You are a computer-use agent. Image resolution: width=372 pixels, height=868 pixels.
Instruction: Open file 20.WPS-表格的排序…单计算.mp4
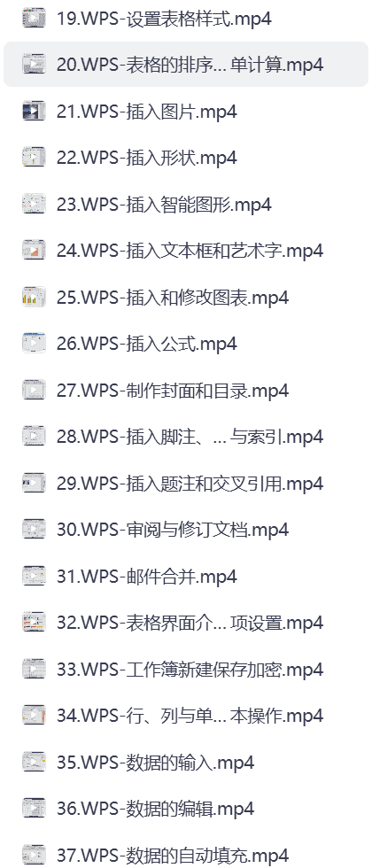[x=186, y=65]
